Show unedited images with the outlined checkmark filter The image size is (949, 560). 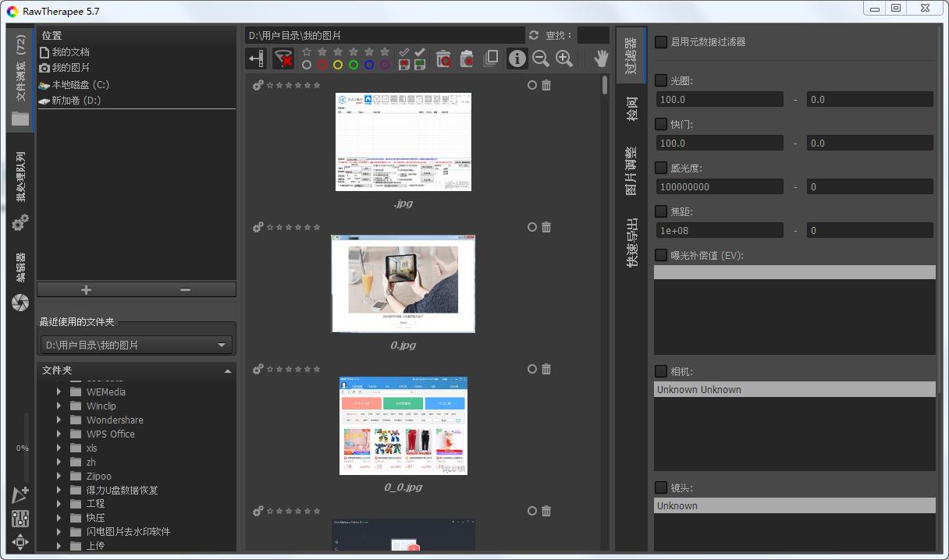pyautogui.click(x=404, y=51)
